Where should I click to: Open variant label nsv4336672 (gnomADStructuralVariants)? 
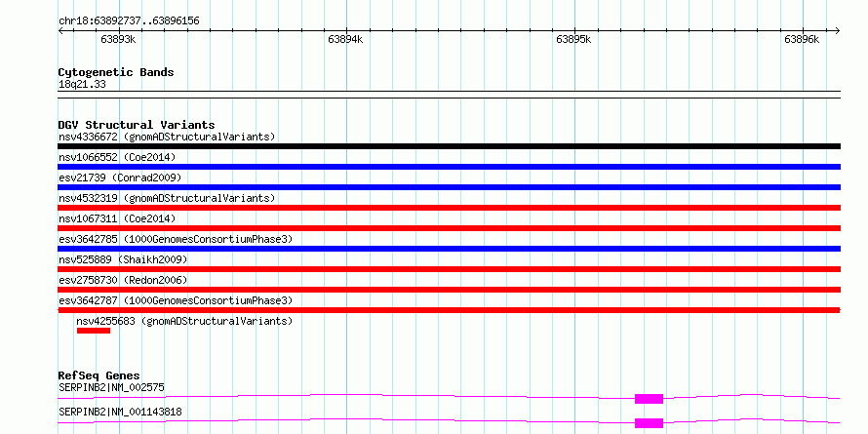pyautogui.click(x=167, y=137)
